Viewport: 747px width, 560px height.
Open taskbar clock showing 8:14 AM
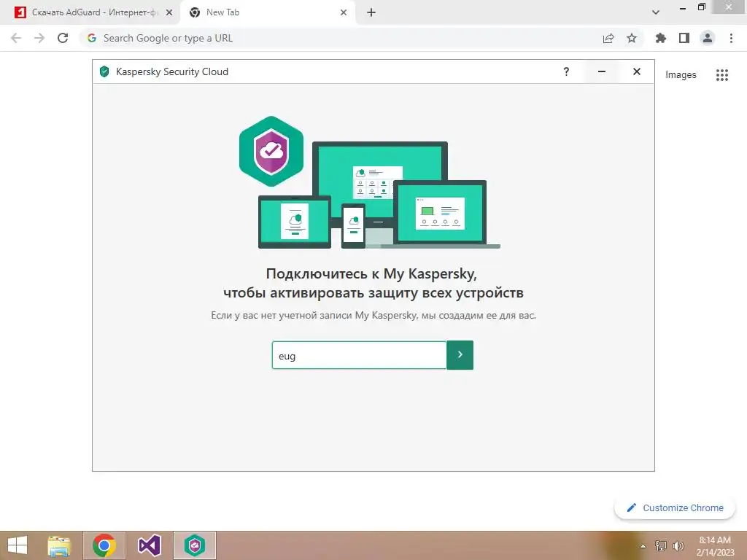pyautogui.click(x=715, y=546)
